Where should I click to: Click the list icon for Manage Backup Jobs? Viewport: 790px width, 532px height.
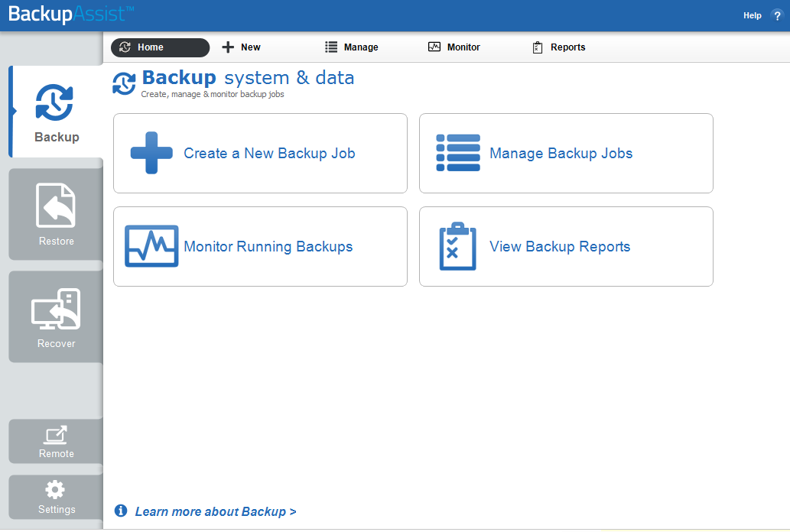pos(458,153)
